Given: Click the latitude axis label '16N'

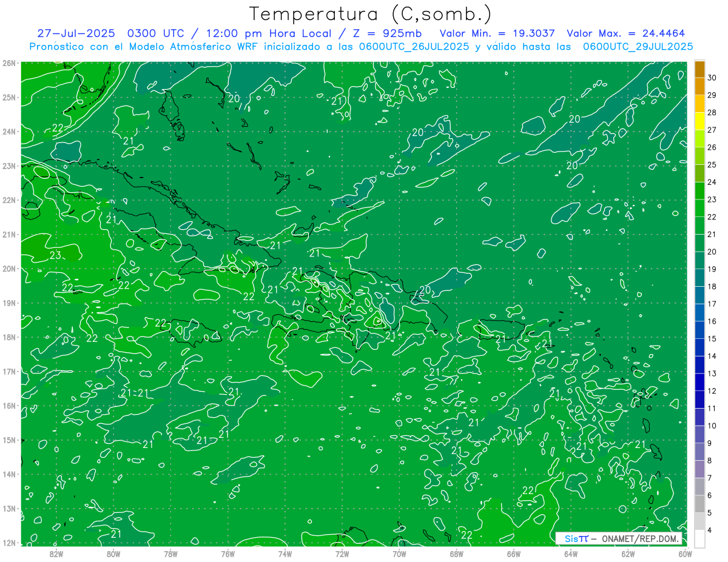Looking at the screenshot, I should point(9,406).
